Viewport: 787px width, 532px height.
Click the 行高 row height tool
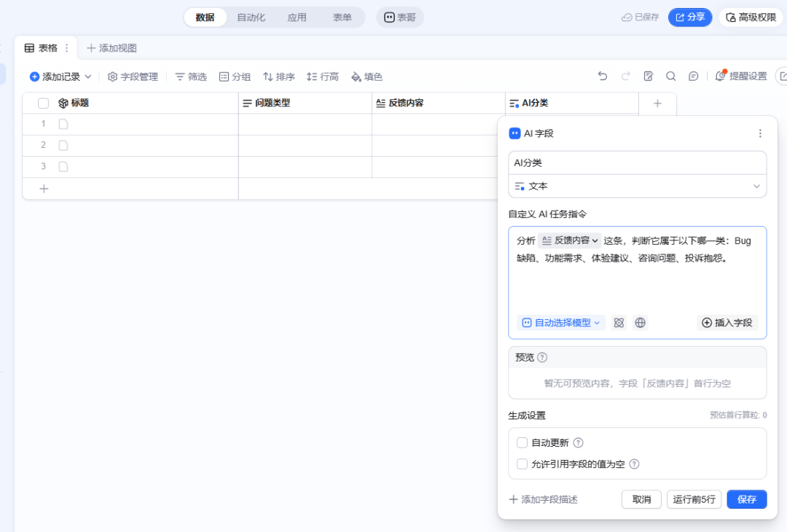coord(323,77)
